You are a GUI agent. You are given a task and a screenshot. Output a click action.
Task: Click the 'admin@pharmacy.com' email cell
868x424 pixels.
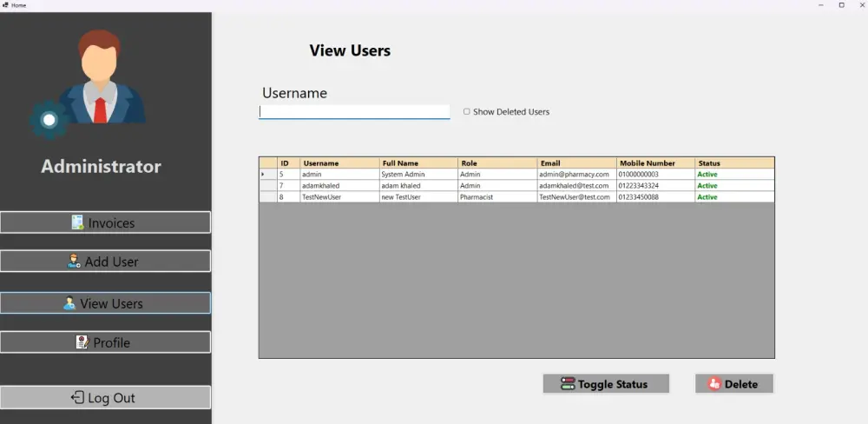tap(577, 174)
